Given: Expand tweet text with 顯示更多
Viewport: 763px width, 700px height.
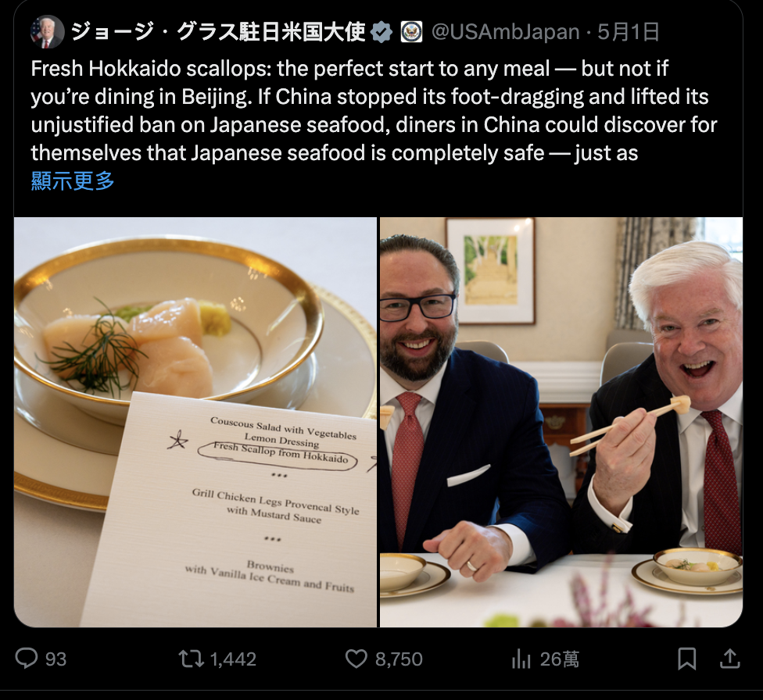Looking at the screenshot, I should [73, 180].
